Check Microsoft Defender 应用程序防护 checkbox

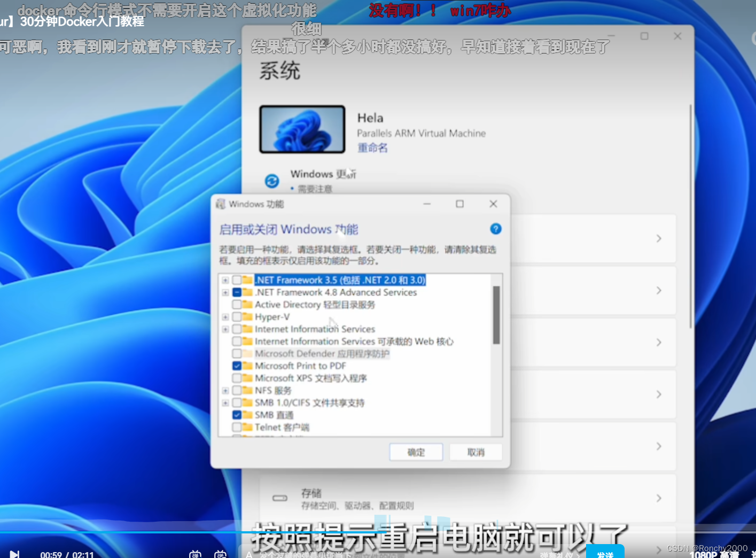(x=237, y=354)
